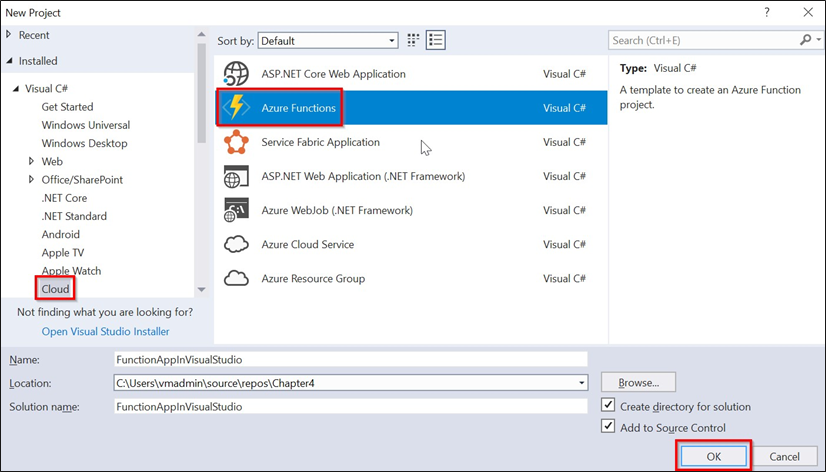Switch to small icons view
This screenshot has height=472, width=826.
pos(414,41)
